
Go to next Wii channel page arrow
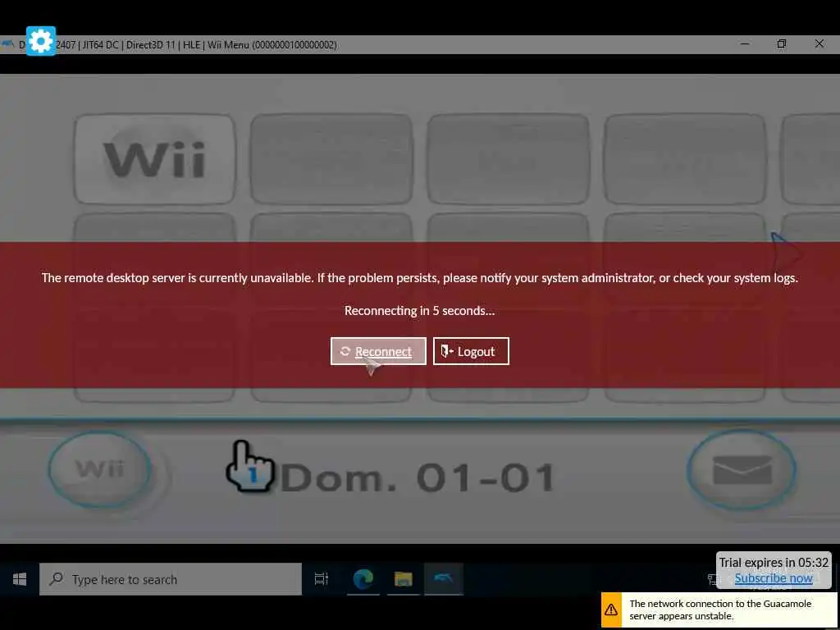[x=786, y=253]
